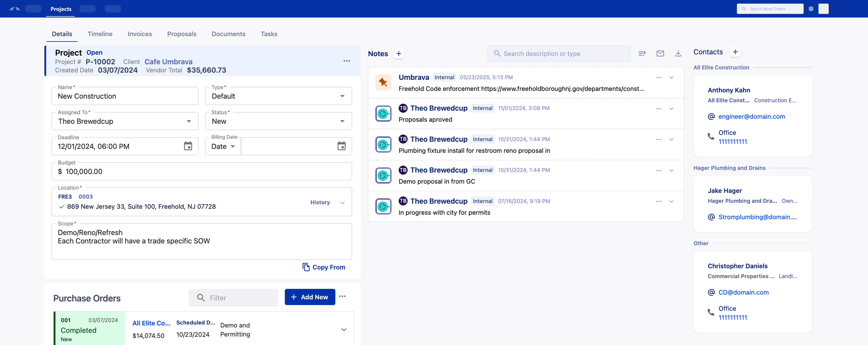Click the Copy From button
This screenshot has height=345, width=868.
(x=324, y=267)
